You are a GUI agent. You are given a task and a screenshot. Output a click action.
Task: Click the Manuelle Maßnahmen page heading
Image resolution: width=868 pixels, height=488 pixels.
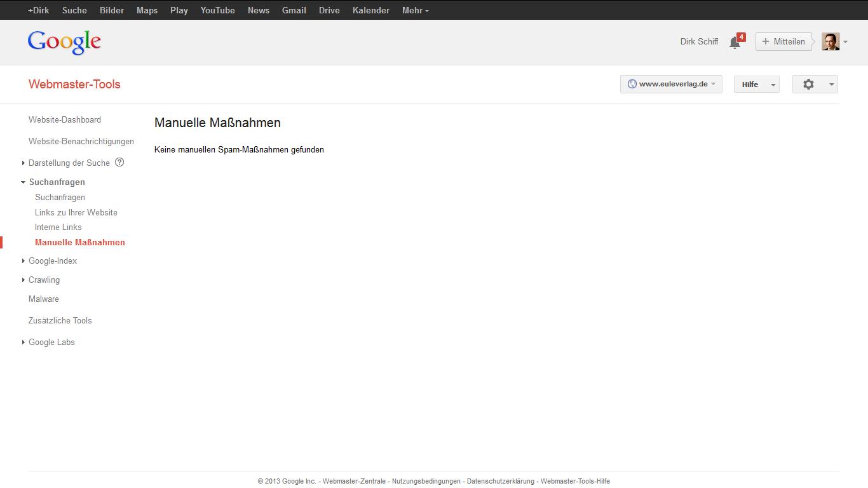pos(217,123)
